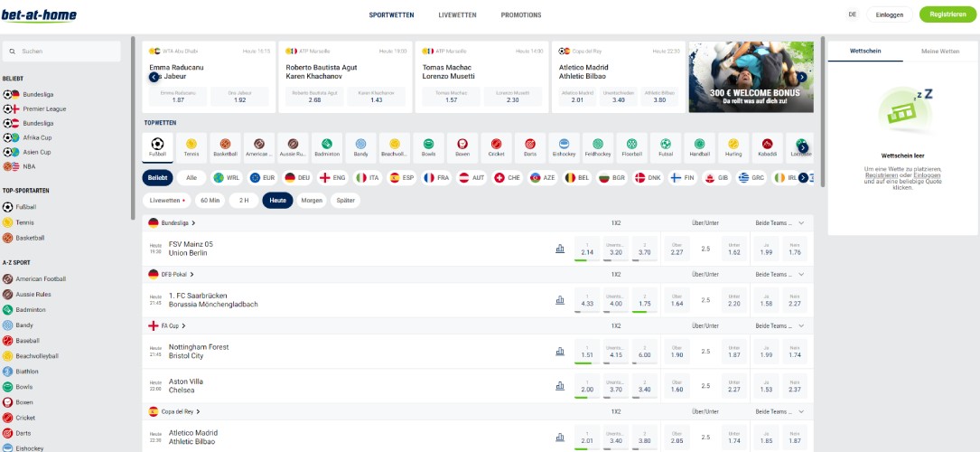Advance the promo banner with right arrow

tap(801, 77)
